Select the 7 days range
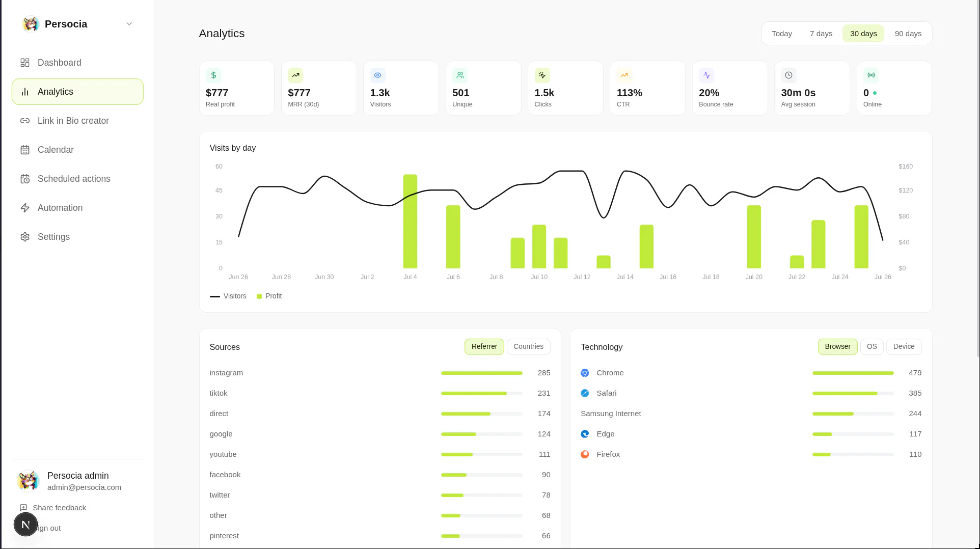The image size is (980, 549). 821,34
